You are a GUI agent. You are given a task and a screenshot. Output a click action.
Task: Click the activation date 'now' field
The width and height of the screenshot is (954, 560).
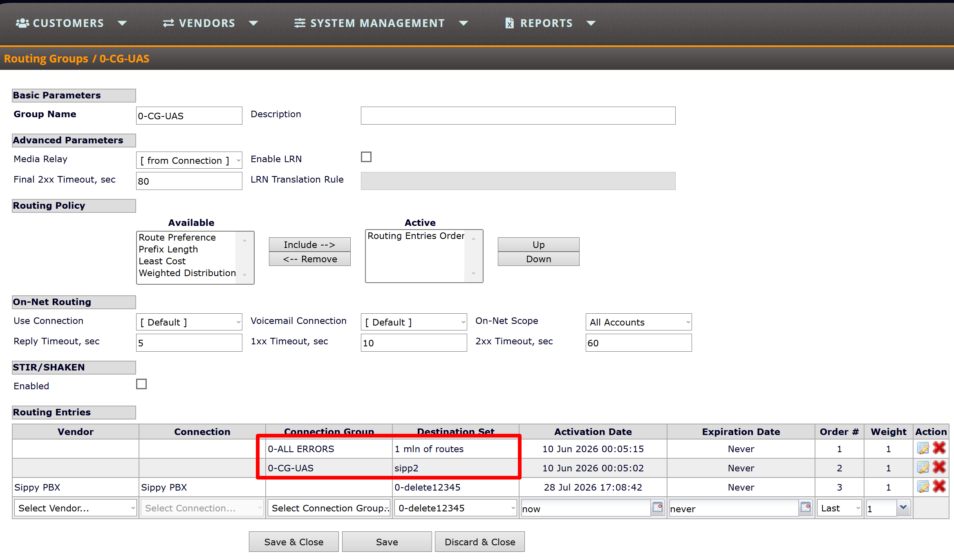[586, 509]
